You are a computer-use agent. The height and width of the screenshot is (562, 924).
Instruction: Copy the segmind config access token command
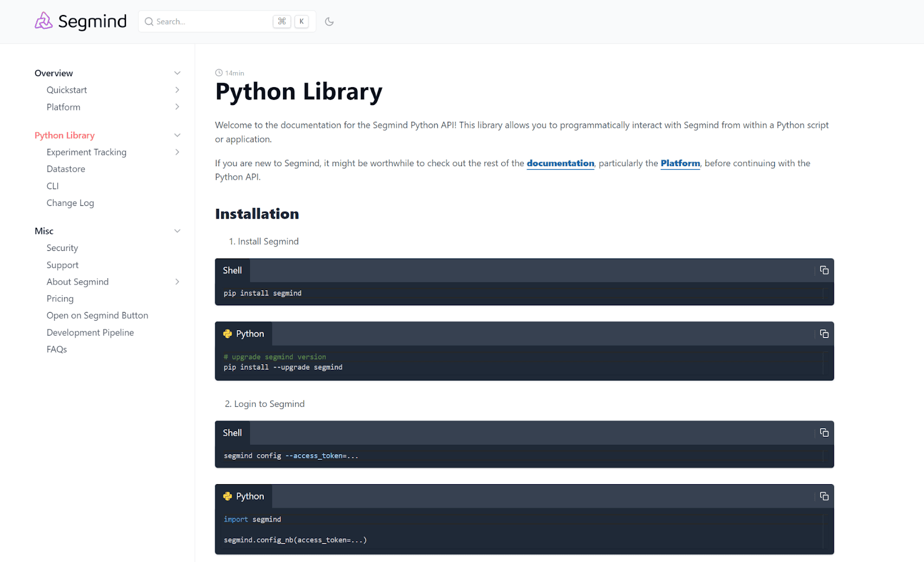824,432
